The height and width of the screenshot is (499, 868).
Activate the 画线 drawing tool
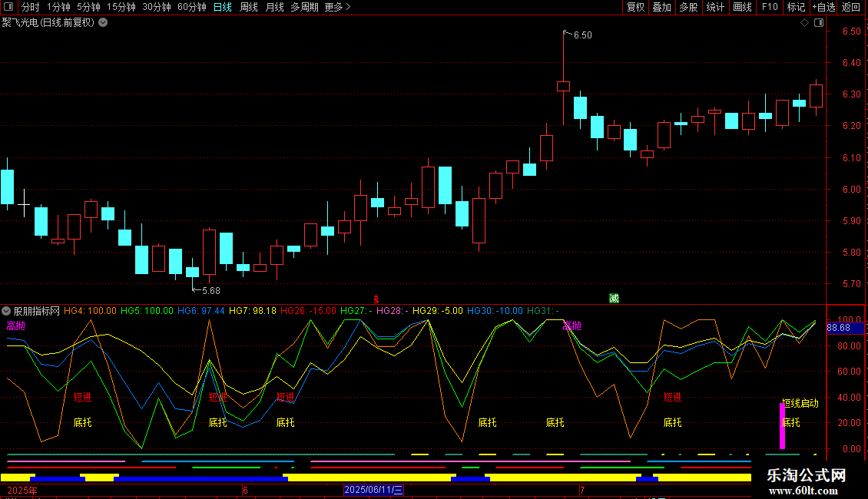click(x=742, y=7)
